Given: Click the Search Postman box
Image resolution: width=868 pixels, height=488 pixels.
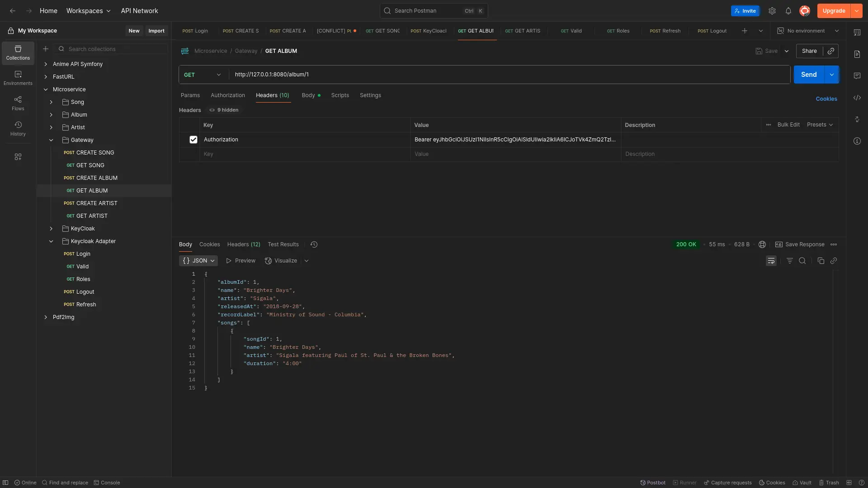Looking at the screenshot, I should pyautogui.click(x=434, y=11).
